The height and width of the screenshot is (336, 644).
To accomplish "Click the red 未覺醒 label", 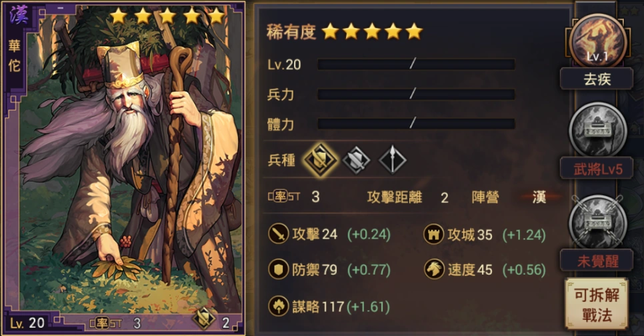I will coord(597,261).
